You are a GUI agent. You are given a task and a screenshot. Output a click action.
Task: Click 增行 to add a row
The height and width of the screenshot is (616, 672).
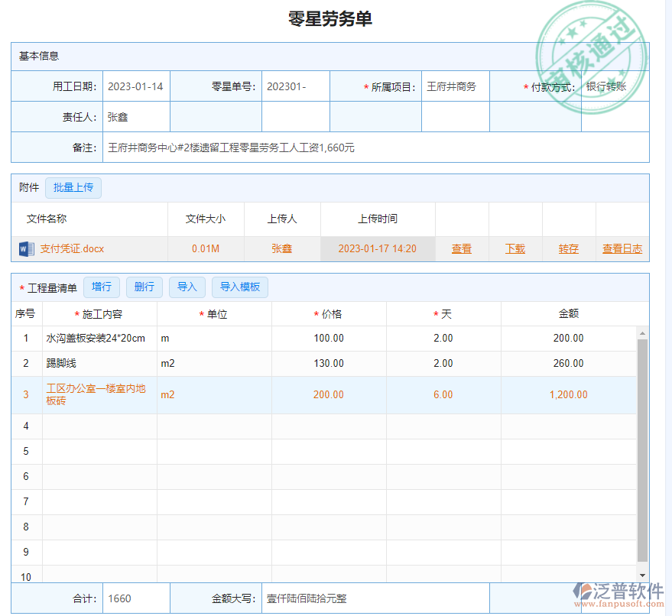point(102,287)
